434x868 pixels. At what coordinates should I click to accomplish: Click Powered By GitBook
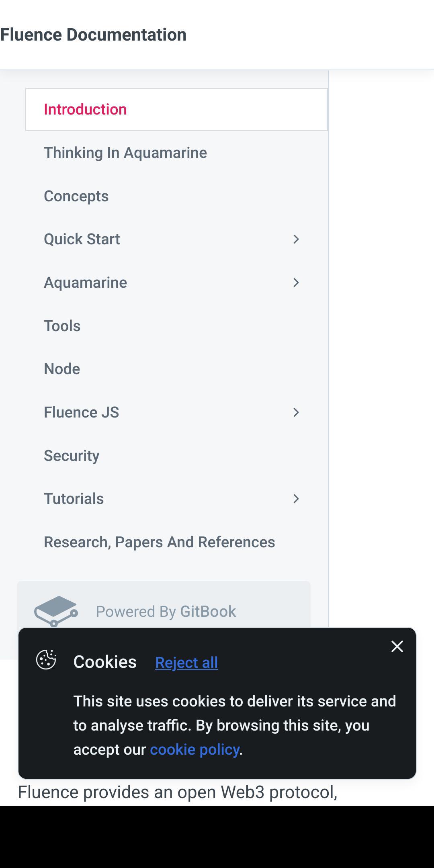pyautogui.click(x=166, y=611)
